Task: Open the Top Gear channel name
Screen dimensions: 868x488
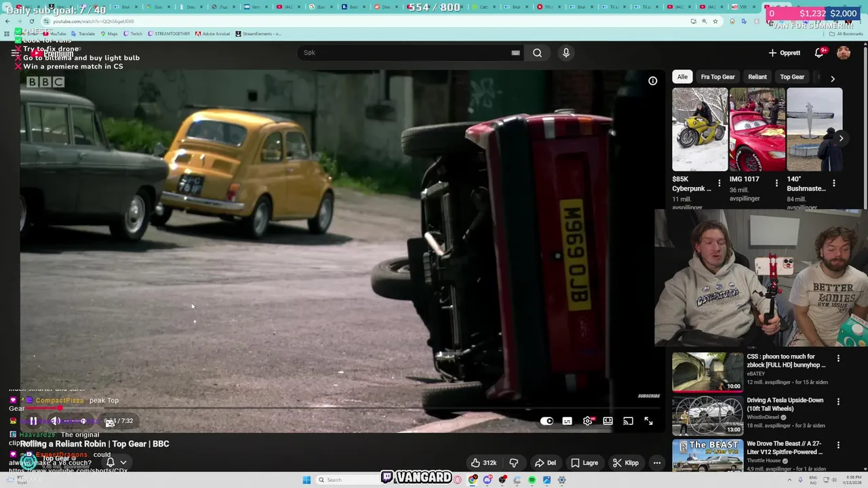Action: coord(56,458)
